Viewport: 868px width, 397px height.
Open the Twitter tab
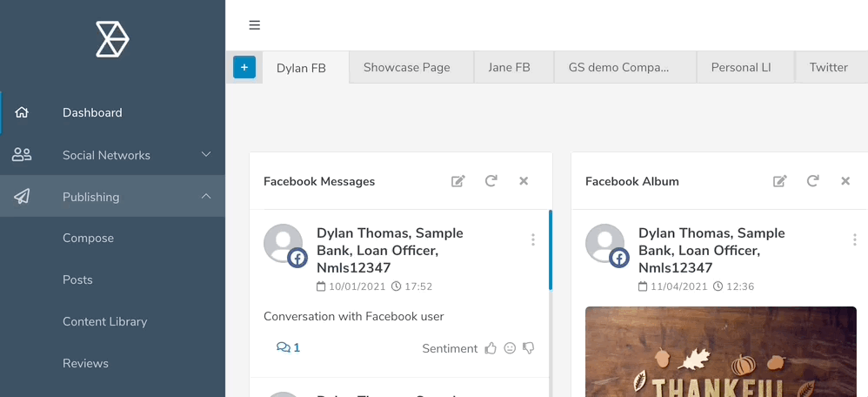coord(831,67)
